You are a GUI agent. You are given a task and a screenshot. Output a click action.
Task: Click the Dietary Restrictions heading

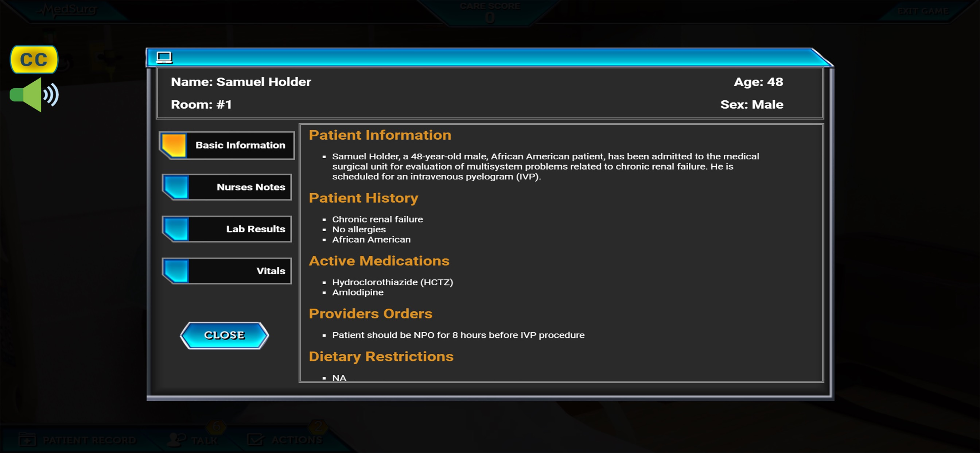381,357
